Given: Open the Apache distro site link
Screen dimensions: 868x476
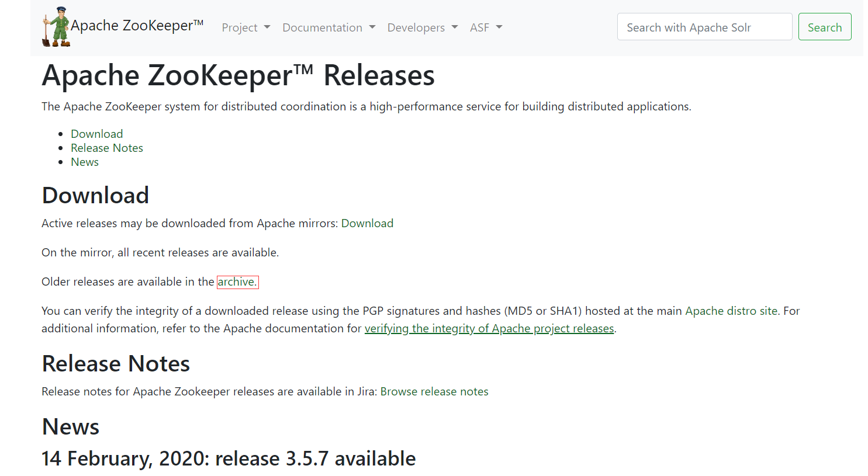Looking at the screenshot, I should pyautogui.click(x=731, y=311).
